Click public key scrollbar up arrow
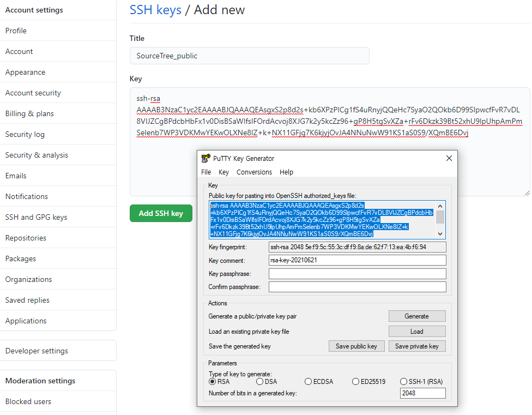The image size is (532, 415). [x=440, y=206]
